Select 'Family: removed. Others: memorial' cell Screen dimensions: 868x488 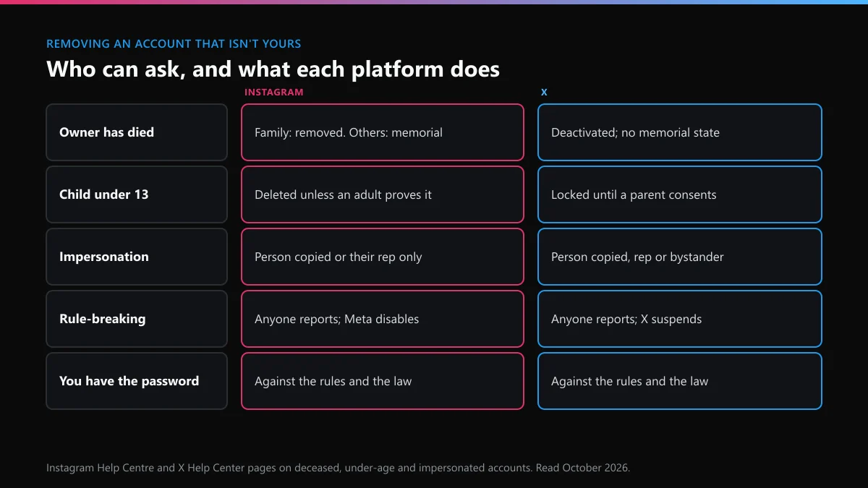coord(383,132)
